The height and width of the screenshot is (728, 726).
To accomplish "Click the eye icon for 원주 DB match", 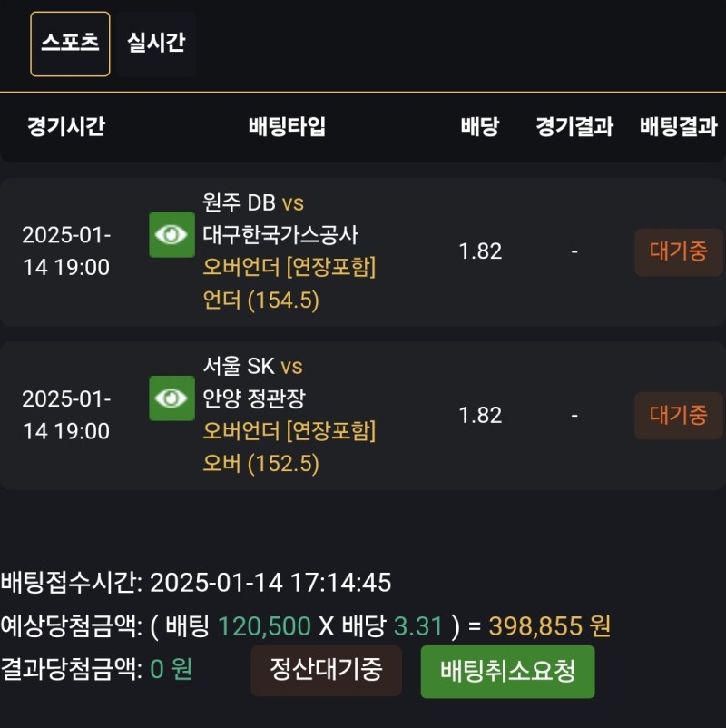I will click(x=172, y=235).
